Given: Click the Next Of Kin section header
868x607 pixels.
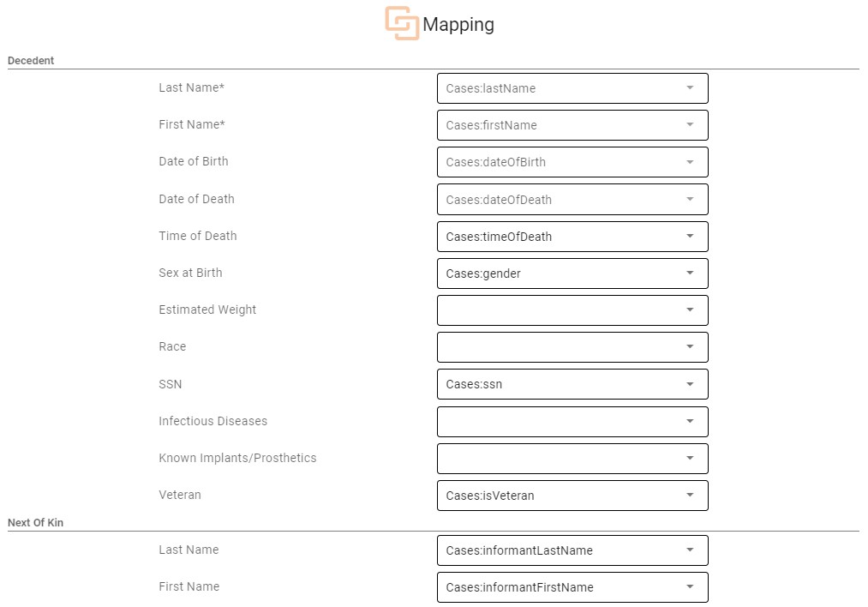Looking at the screenshot, I should (x=35, y=523).
